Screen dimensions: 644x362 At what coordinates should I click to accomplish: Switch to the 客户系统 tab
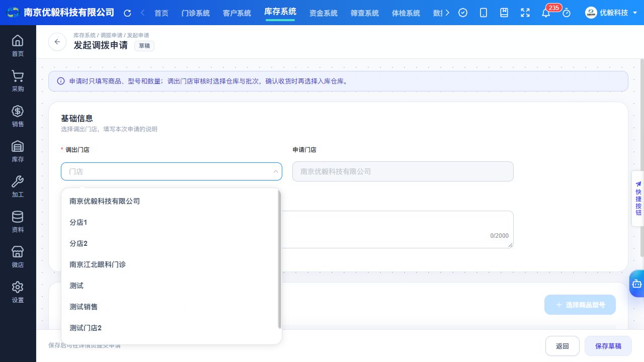237,13
